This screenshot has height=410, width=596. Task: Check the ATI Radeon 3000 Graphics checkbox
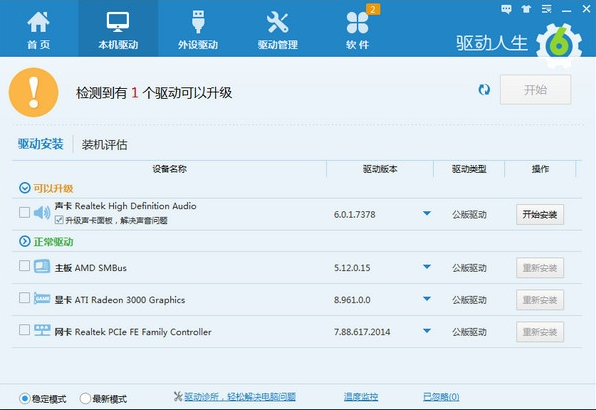[24, 297]
